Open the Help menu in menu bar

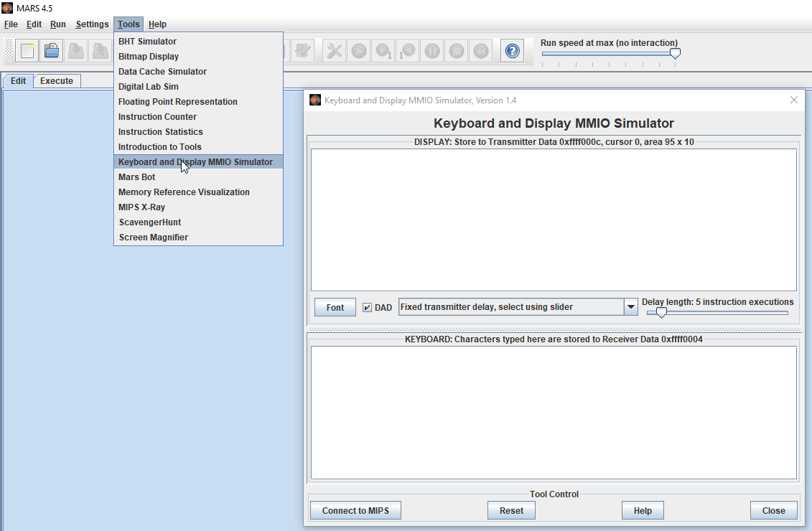pyautogui.click(x=157, y=24)
